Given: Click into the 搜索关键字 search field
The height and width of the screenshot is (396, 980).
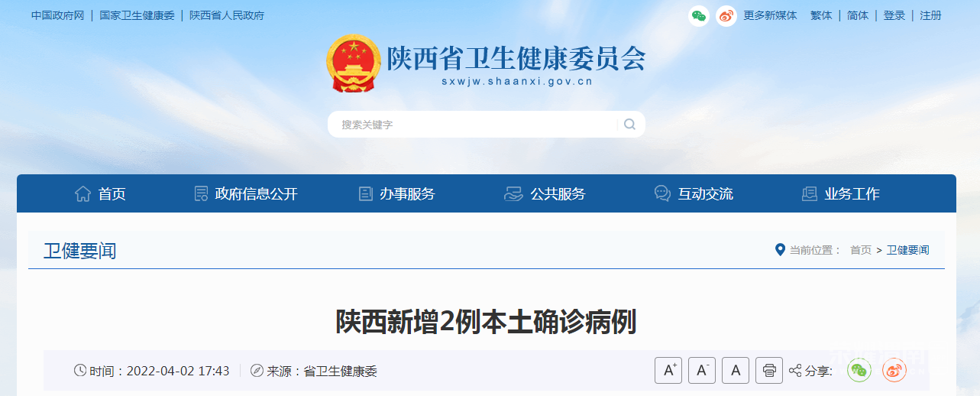Looking at the screenshot, I should click(x=472, y=125).
